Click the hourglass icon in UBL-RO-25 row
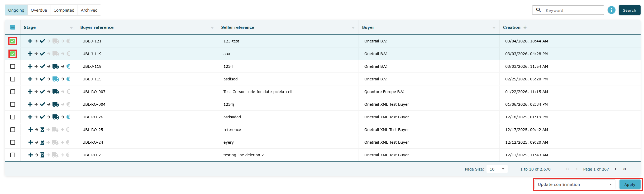644x194 pixels. pos(42,130)
